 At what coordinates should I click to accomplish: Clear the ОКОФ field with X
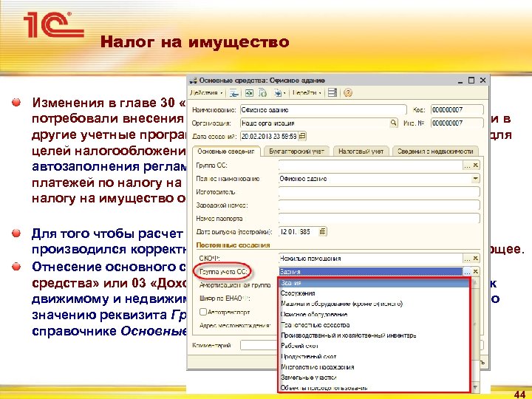[476, 258]
